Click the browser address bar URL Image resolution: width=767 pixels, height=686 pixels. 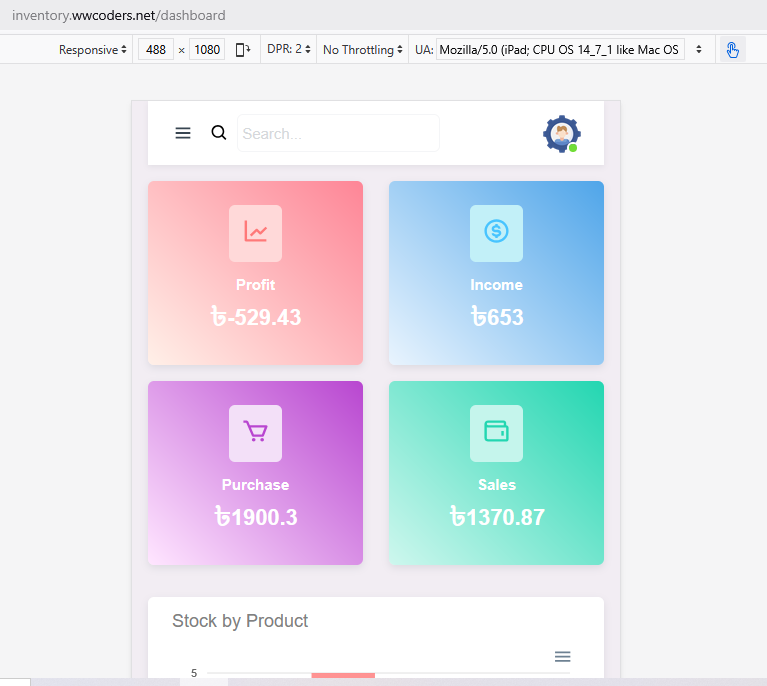tap(119, 16)
